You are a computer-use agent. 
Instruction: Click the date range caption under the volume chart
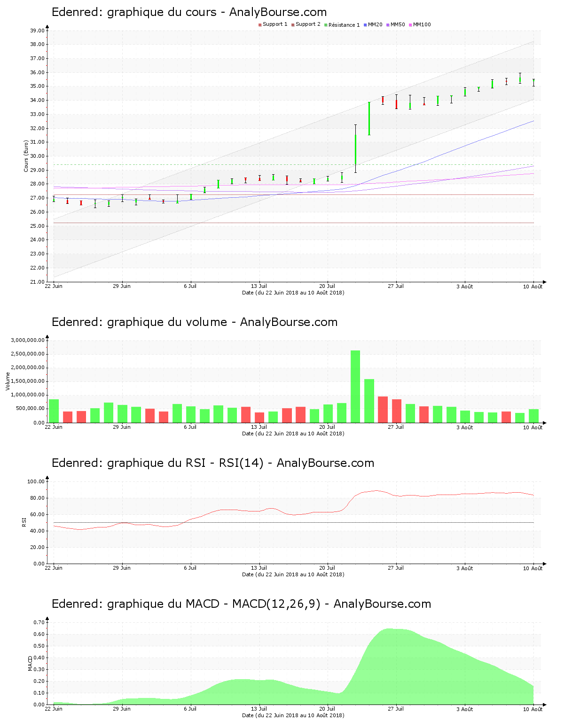pyautogui.click(x=293, y=434)
